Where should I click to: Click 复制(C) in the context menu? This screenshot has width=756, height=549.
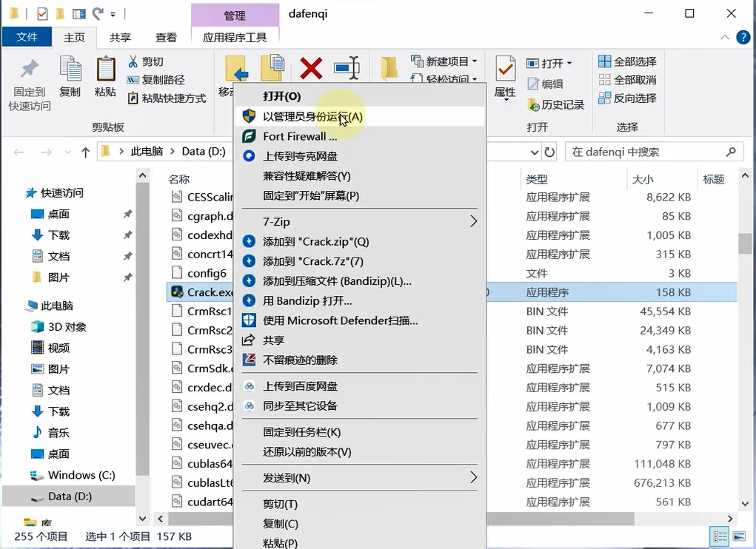360,524
